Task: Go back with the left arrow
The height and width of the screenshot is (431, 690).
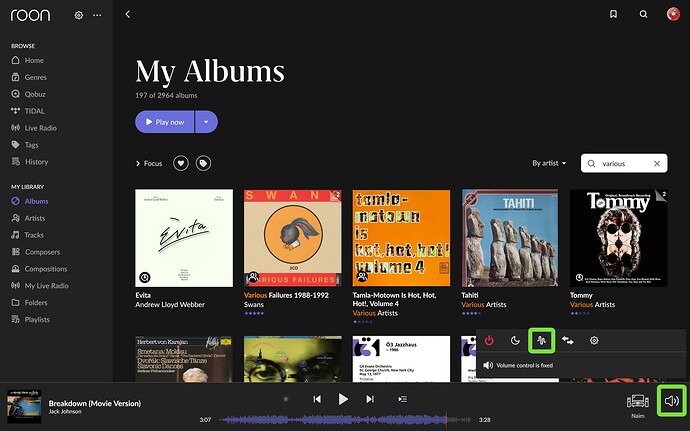Action: pos(128,15)
